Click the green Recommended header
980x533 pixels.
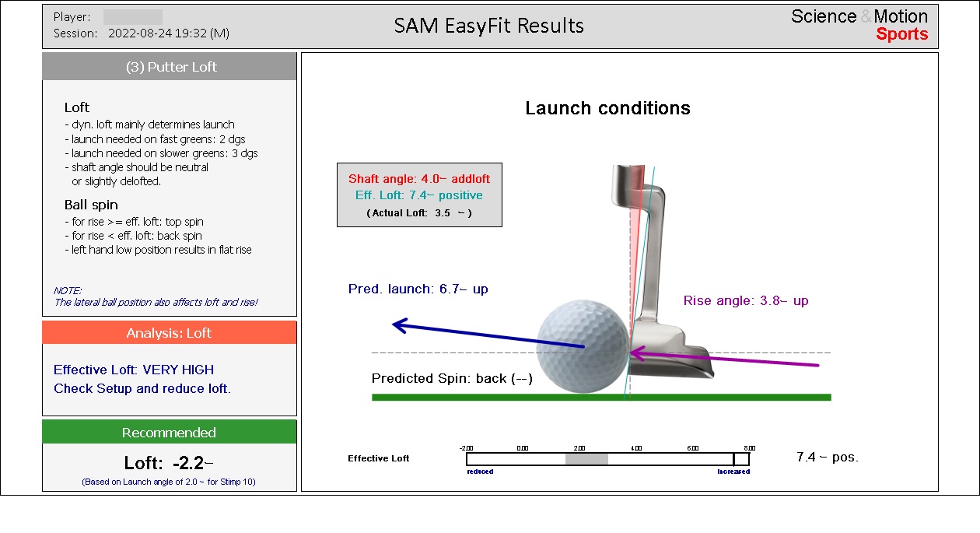pyautogui.click(x=170, y=433)
